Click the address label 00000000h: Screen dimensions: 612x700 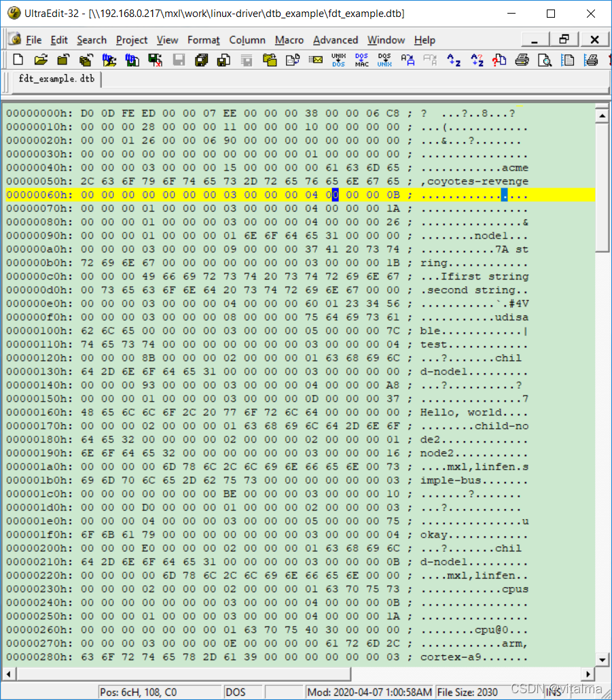point(39,113)
